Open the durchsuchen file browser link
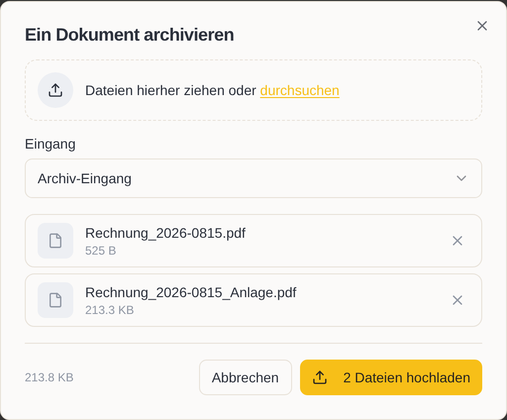This screenshot has height=420, width=507. click(x=300, y=91)
